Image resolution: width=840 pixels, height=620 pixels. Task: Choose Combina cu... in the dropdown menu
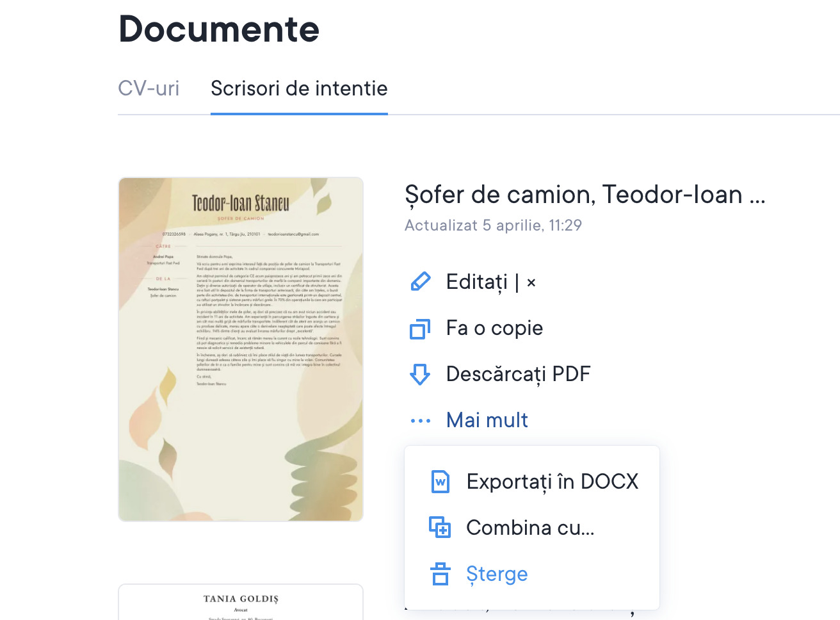530,528
